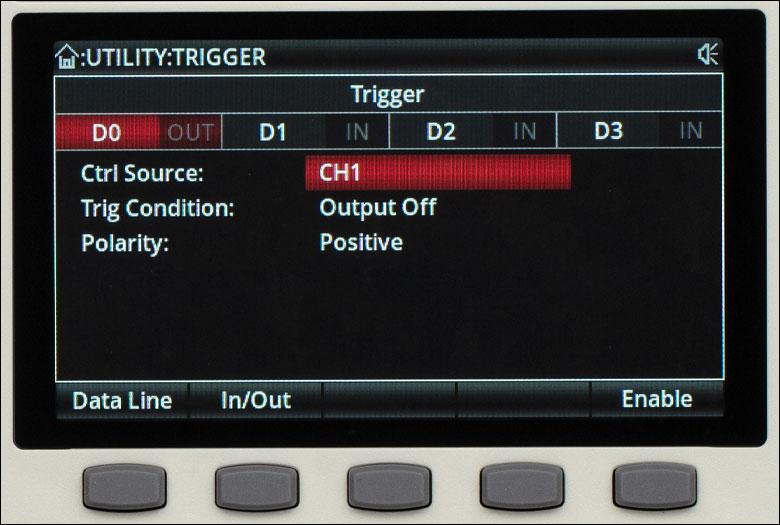Change the Trig Condition Output Off value
The width and height of the screenshot is (780, 525).
tap(378, 208)
